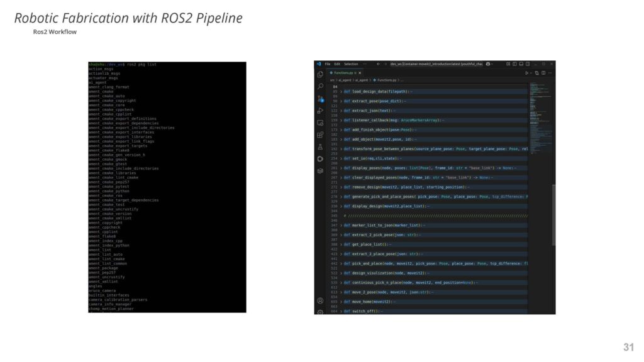Image resolution: width=644 pixels, height=362 pixels.
Task: Select the Functions.py editor tab
Action: tap(344, 73)
